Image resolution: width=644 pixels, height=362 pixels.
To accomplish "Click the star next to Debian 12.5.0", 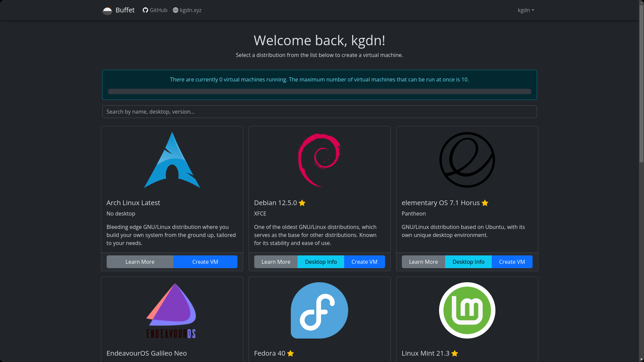I will 302,203.
